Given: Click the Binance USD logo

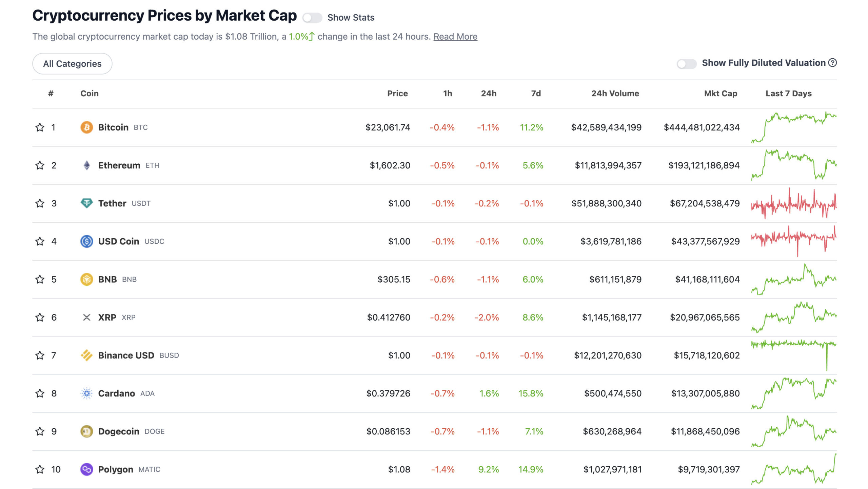Looking at the screenshot, I should pyautogui.click(x=86, y=355).
